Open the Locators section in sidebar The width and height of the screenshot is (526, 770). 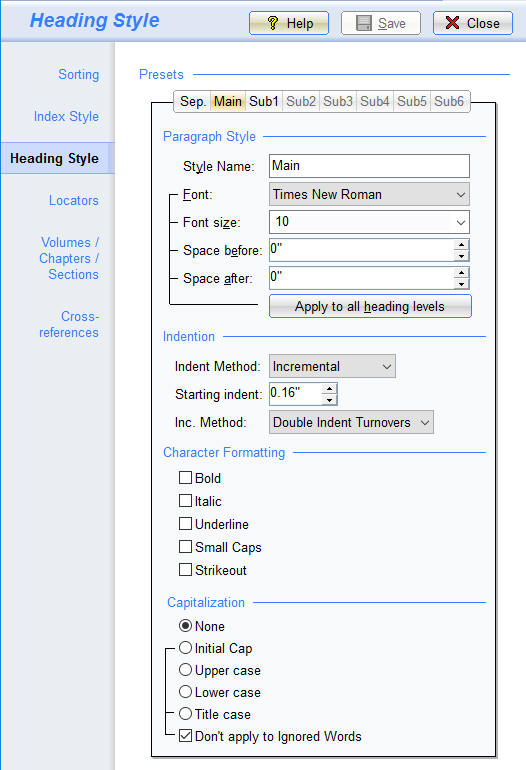[x=74, y=200]
